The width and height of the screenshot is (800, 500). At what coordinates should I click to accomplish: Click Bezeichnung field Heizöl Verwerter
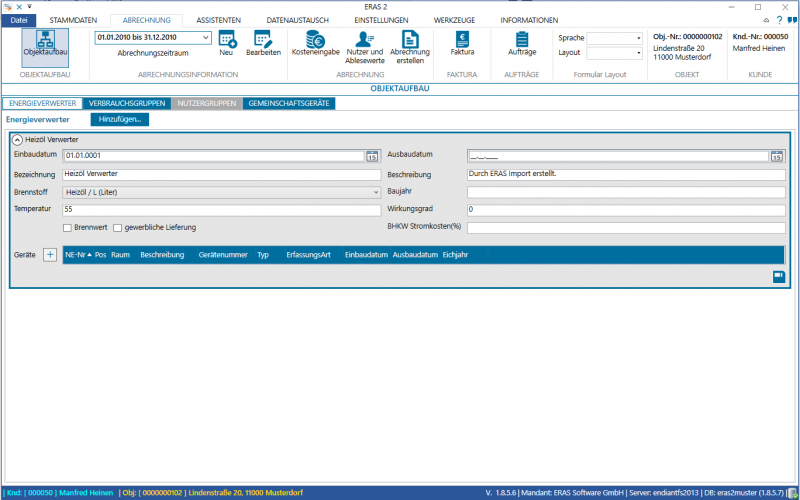[221, 174]
